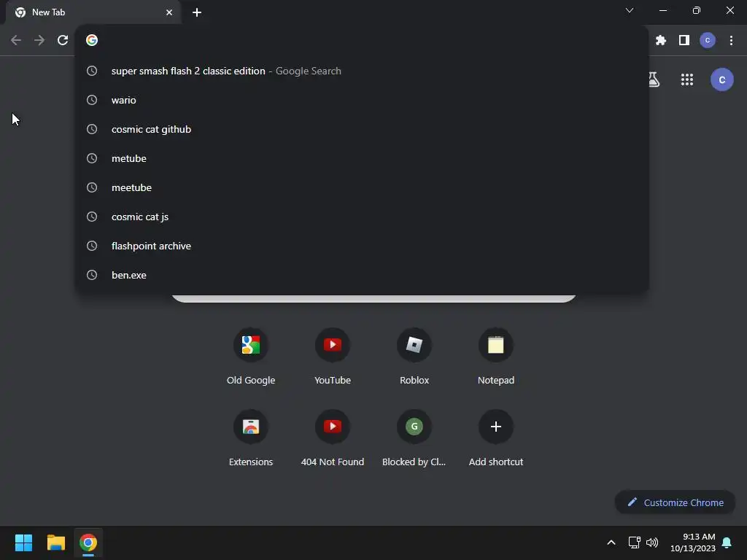The width and height of the screenshot is (747, 560).
Task: Close the New Tab tab
Action: click(x=169, y=12)
